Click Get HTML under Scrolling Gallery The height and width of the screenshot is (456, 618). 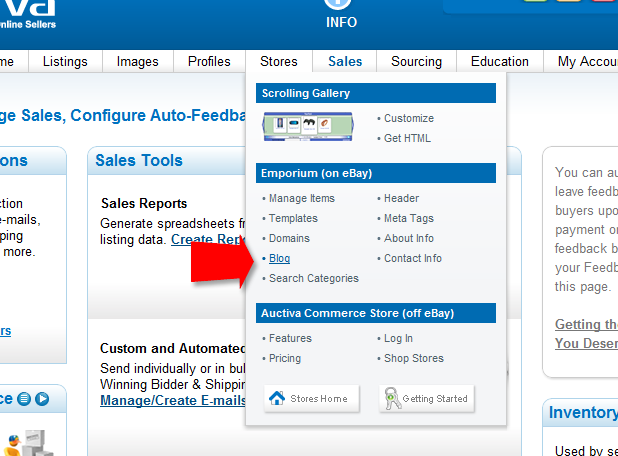(407, 138)
